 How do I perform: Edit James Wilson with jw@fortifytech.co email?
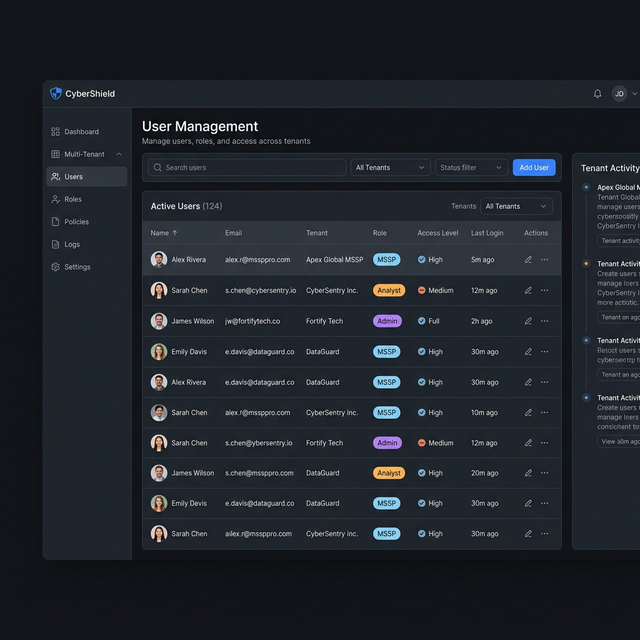click(x=528, y=321)
